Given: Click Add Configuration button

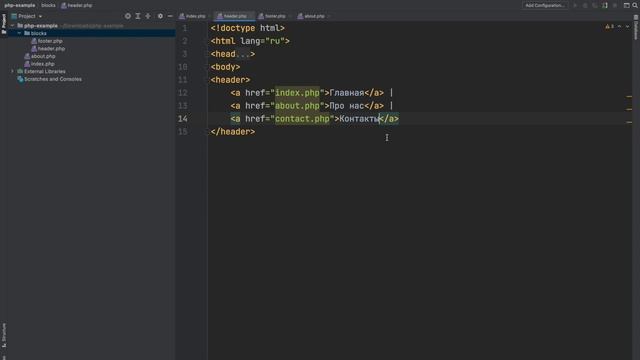Looking at the screenshot, I should (544, 5).
